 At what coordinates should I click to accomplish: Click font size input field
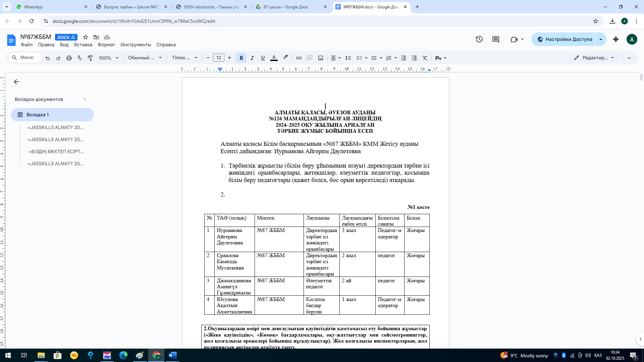click(x=219, y=58)
